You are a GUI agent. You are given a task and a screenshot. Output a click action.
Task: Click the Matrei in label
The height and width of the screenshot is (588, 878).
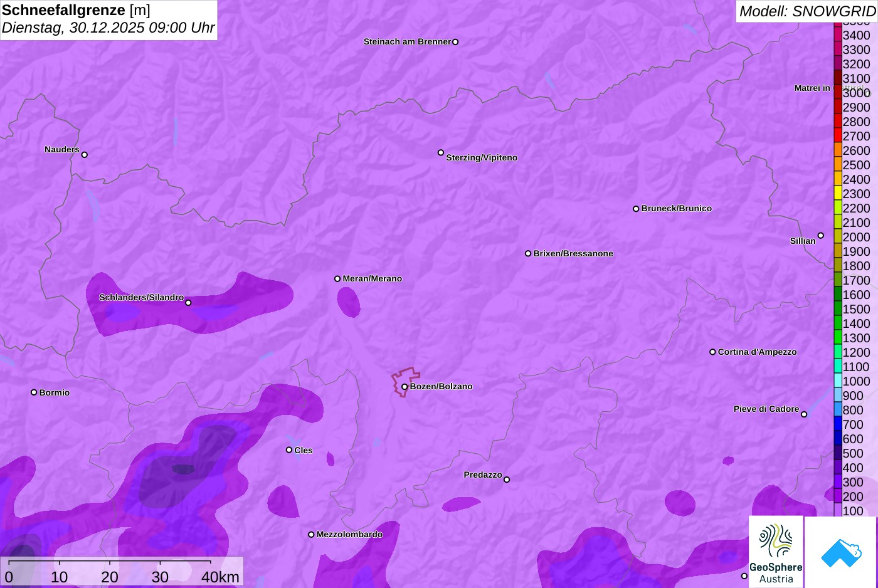point(812,88)
